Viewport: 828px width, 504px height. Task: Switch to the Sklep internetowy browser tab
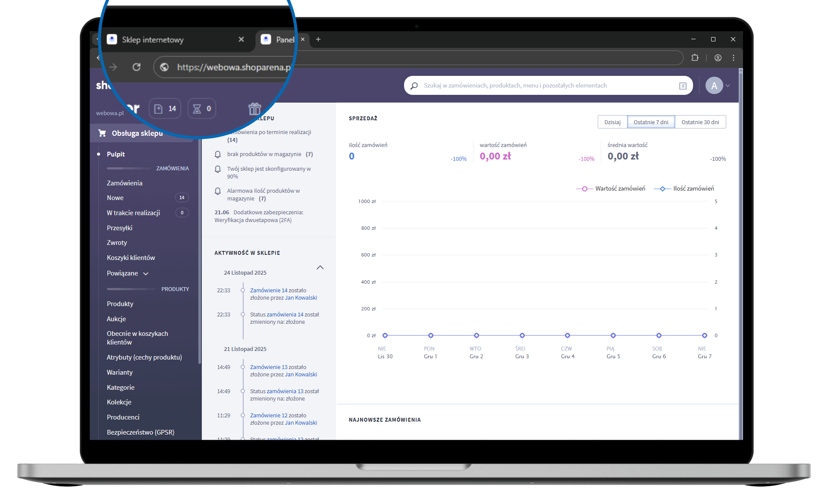pos(153,40)
